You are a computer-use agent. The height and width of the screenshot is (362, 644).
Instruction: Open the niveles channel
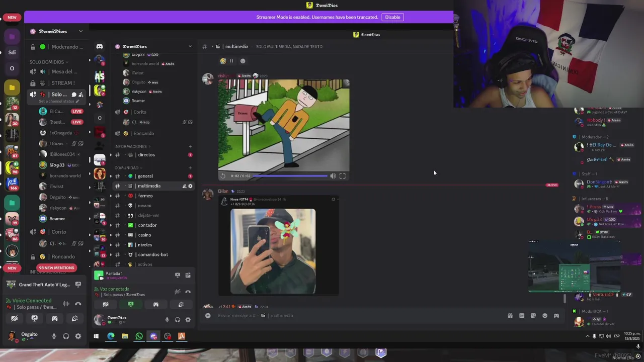[153, 245]
